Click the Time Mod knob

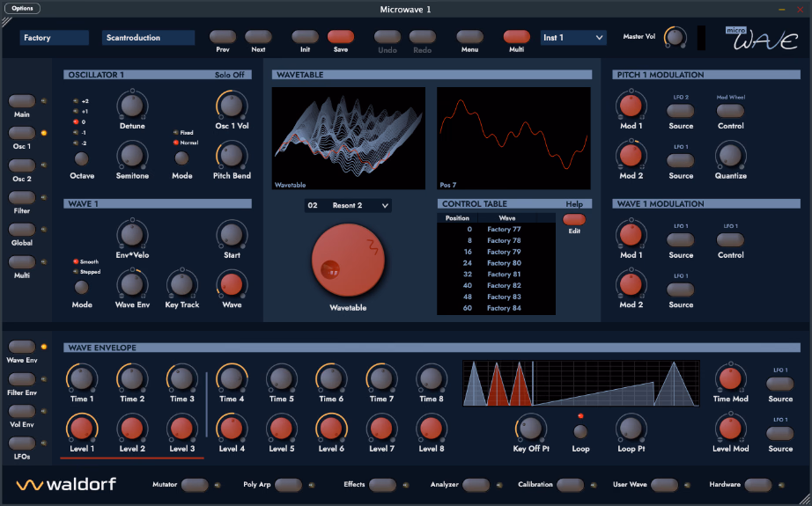(x=730, y=378)
